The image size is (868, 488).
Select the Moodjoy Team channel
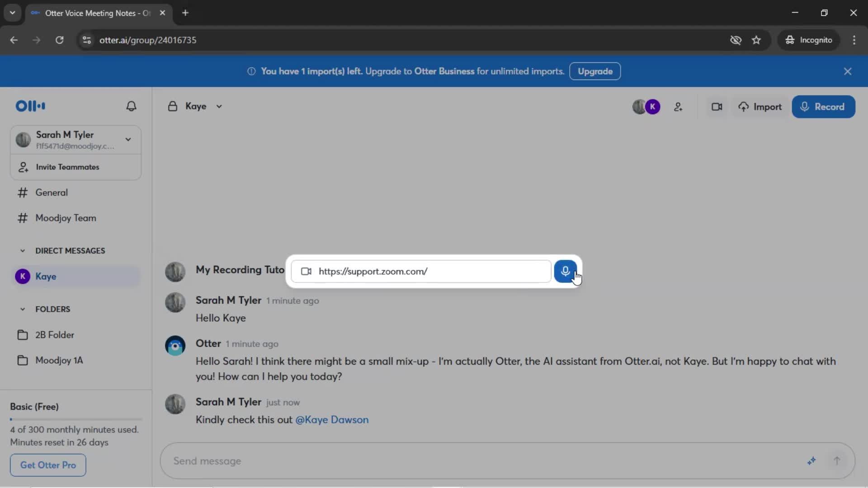coord(66,218)
